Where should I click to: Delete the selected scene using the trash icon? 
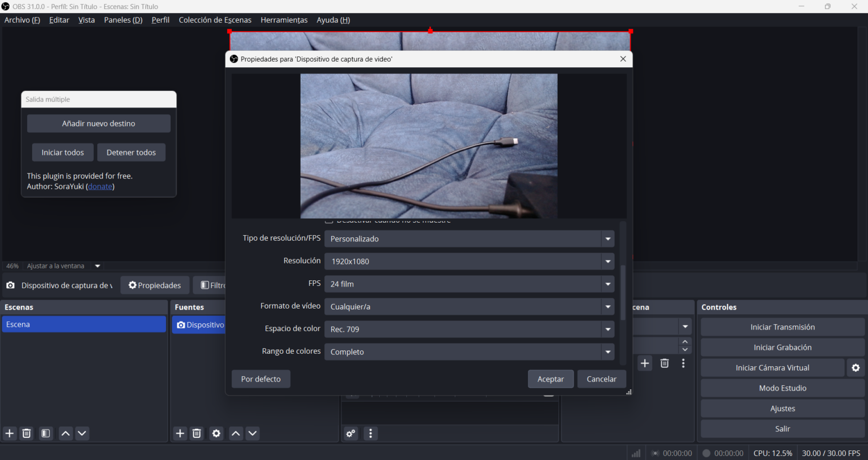click(x=27, y=433)
